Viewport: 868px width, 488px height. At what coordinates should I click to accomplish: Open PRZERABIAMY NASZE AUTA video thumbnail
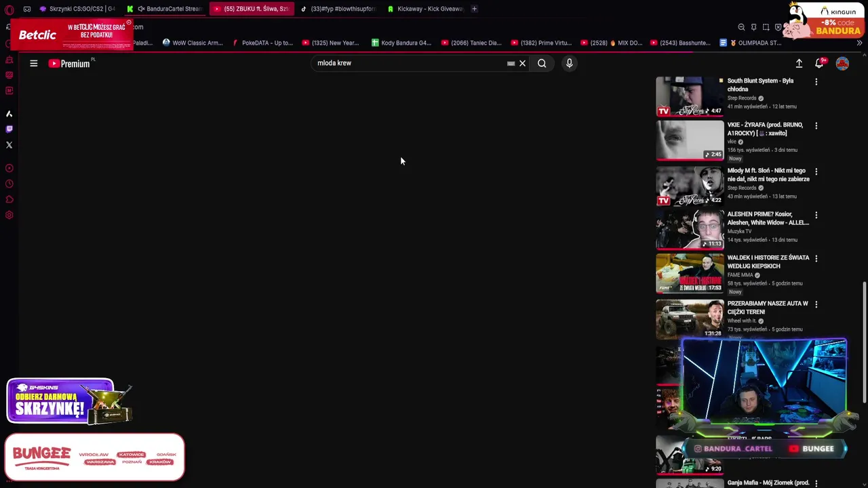point(690,319)
